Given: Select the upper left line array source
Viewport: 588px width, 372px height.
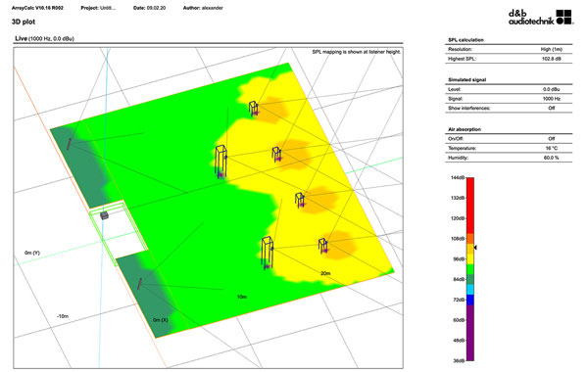Looking at the screenshot, I should [x=69, y=144].
